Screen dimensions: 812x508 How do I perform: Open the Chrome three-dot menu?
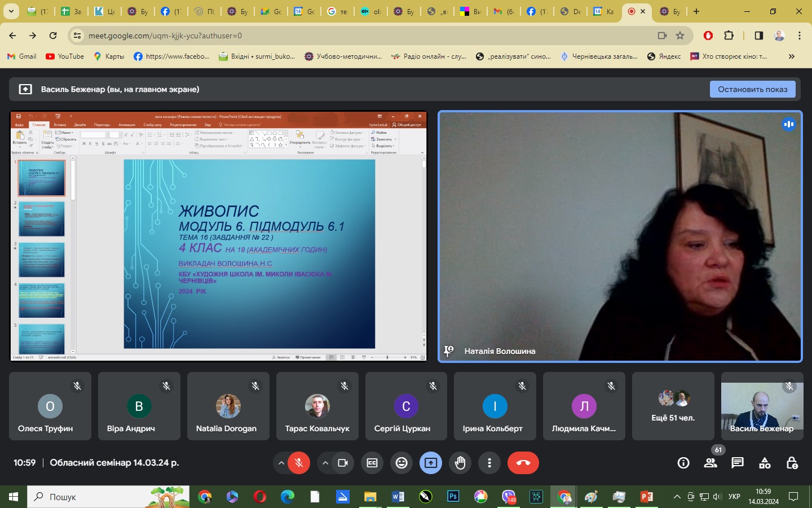tap(800, 36)
